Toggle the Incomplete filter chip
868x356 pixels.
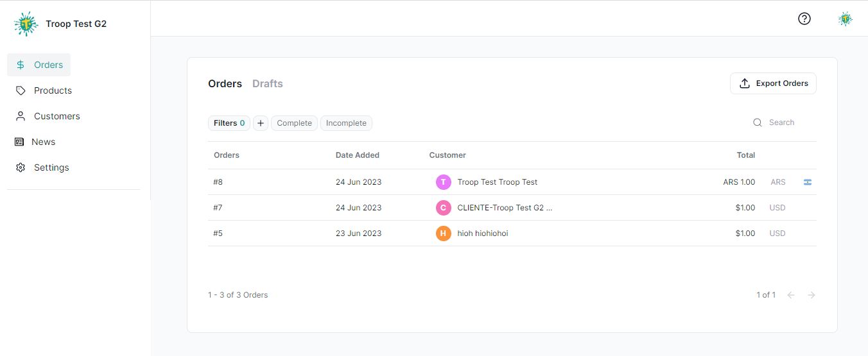(346, 123)
